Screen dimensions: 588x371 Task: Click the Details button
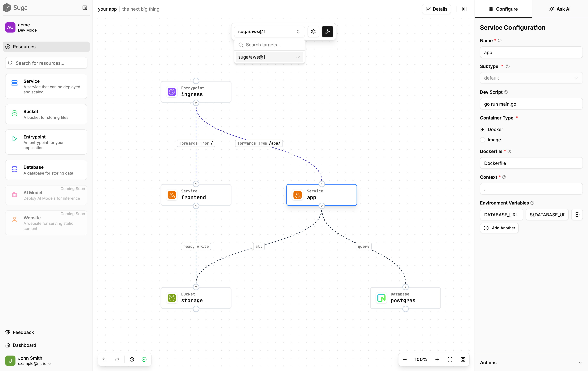coord(436,9)
